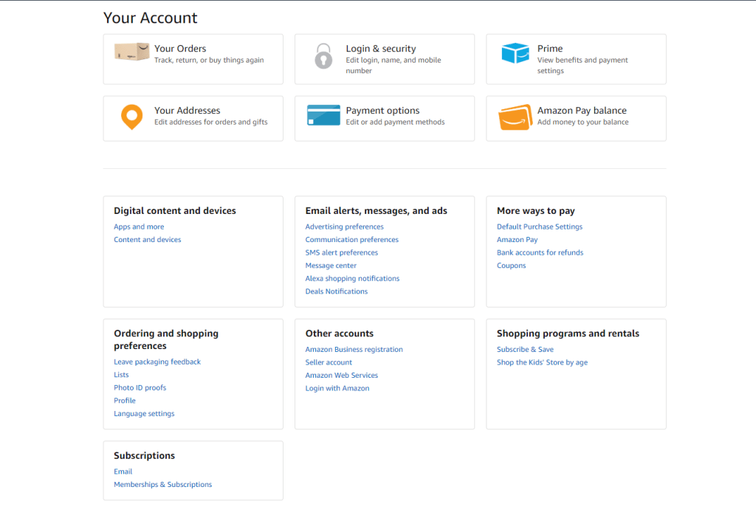Go to Content and devices
The height and width of the screenshot is (532, 756).
coord(148,240)
